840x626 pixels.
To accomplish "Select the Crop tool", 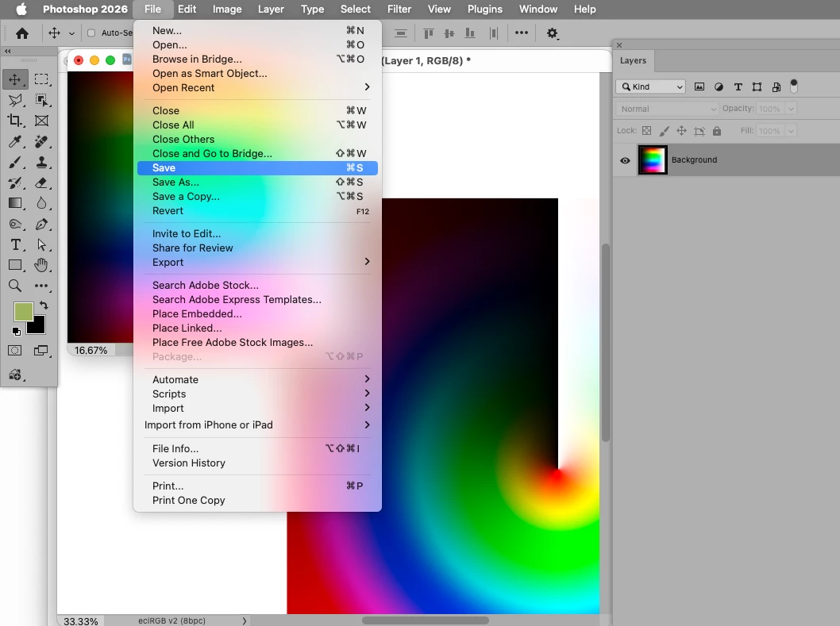I will point(15,121).
